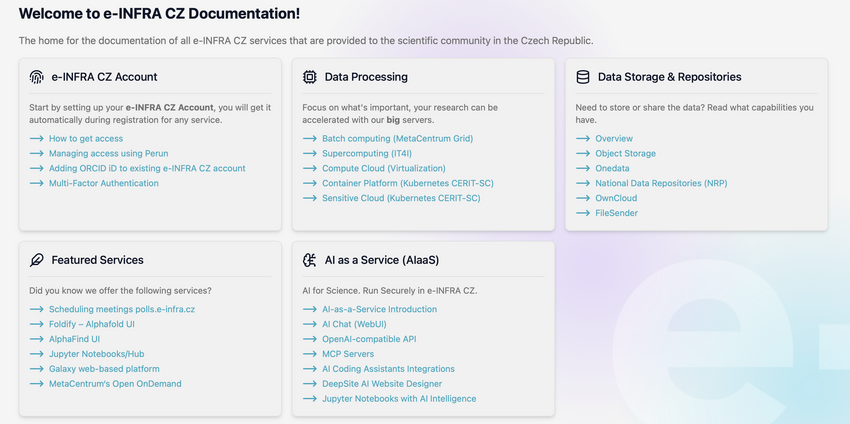This screenshot has width=850, height=424.
Task: Open Scheduling meetings polls.e-infra.cz
Action: click(122, 310)
